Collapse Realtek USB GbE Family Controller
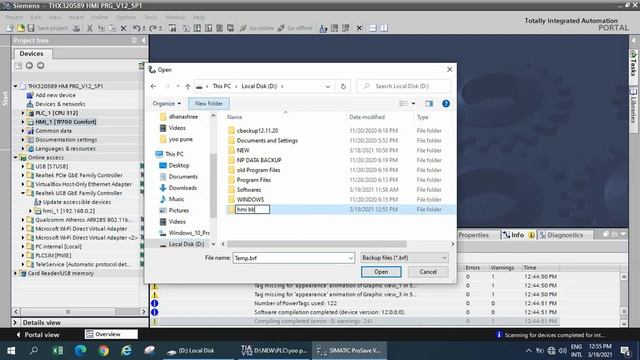640x360 pixels. point(23,193)
